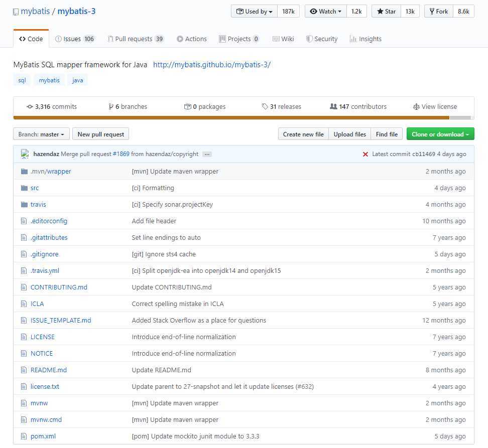Click the releases tag icon
This screenshot has height=448, width=488.
coord(265,107)
